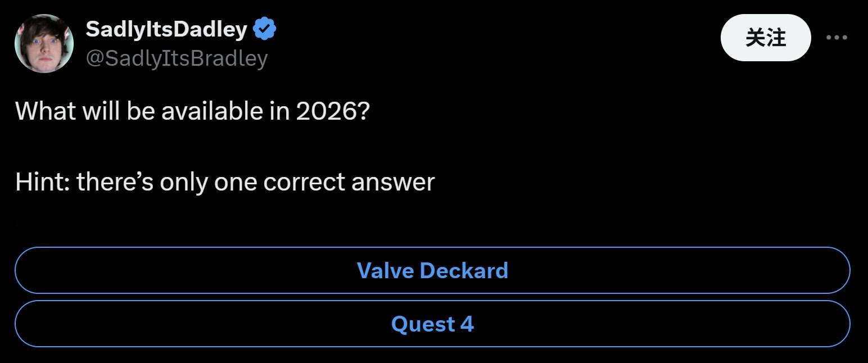Select the second poll option Quest 4
Viewport: 868px width, 363px height.
[x=433, y=324]
